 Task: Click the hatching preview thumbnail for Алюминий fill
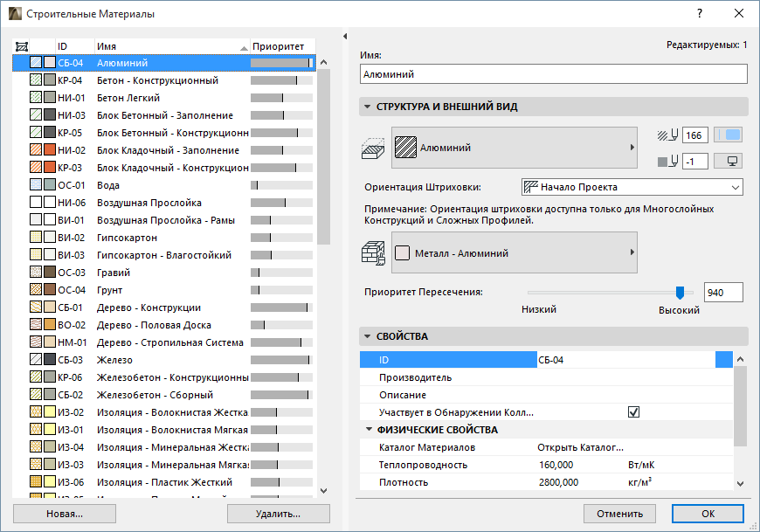click(405, 148)
